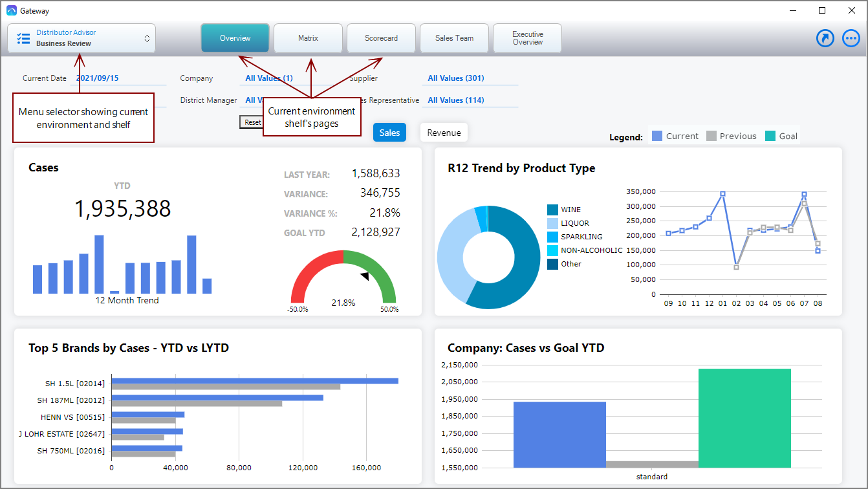Click the Current Date value 2021/09/15
Image resolution: width=868 pixels, height=489 pixels.
tap(98, 78)
